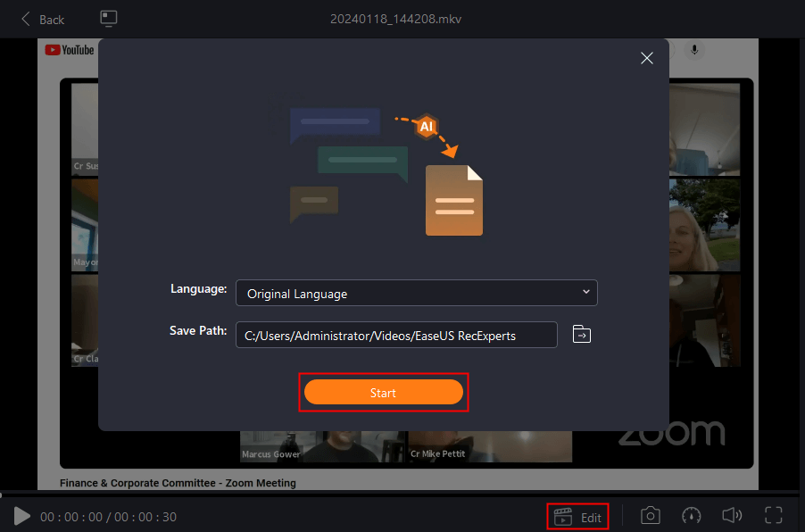This screenshot has width=805, height=532.
Task: Close the AI transcription dialog
Action: coord(647,58)
